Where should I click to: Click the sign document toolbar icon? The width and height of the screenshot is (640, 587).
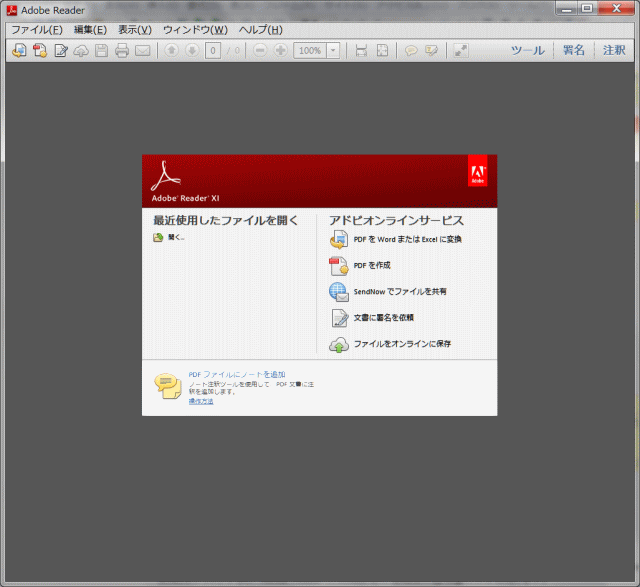pyautogui.click(x=61, y=51)
